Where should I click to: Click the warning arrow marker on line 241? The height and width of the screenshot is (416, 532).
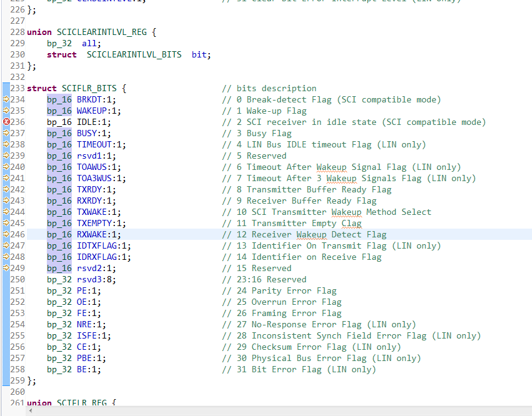6,178
